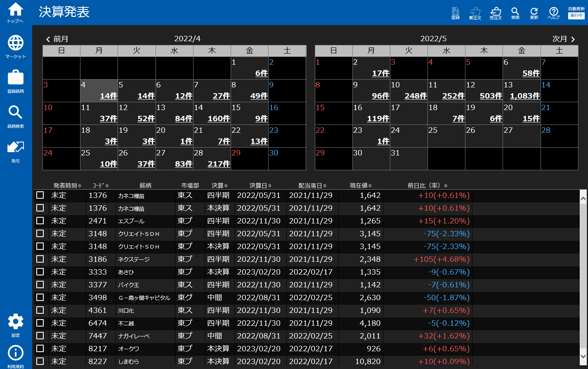
Task: Click stock name 不二越
Action: (x=126, y=323)
